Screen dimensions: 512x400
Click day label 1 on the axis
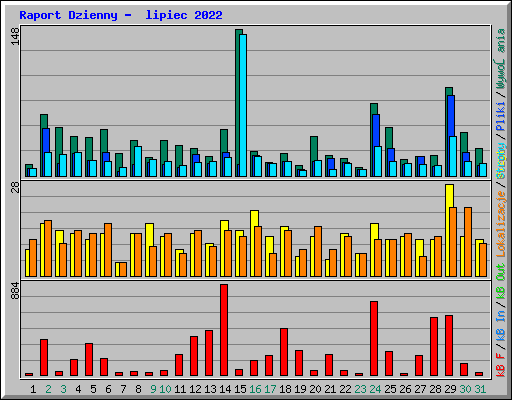pyautogui.click(x=33, y=389)
